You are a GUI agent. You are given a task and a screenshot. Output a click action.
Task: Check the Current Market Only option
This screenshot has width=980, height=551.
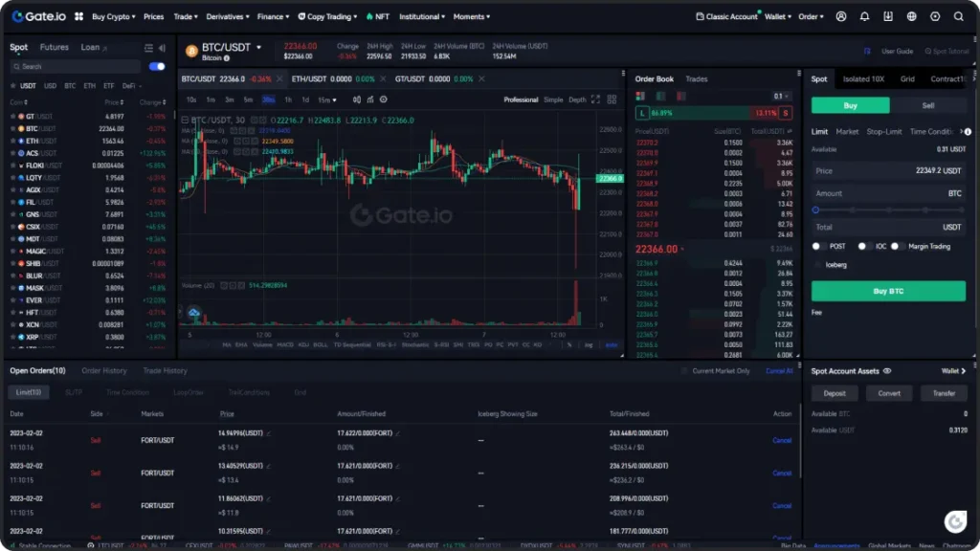(684, 370)
